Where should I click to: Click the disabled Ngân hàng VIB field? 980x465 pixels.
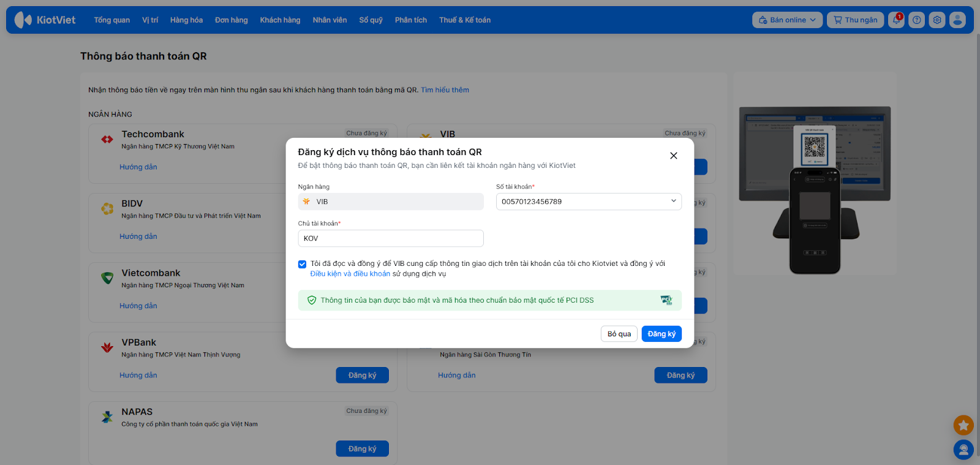tap(391, 202)
